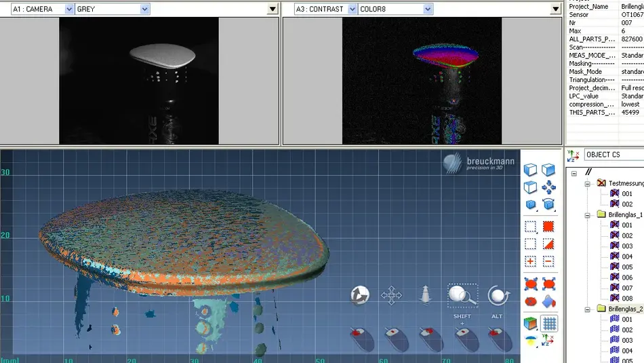Image resolution: width=644 pixels, height=363 pixels.
Task: Select the Testmessung folder in tree
Action: (x=625, y=183)
